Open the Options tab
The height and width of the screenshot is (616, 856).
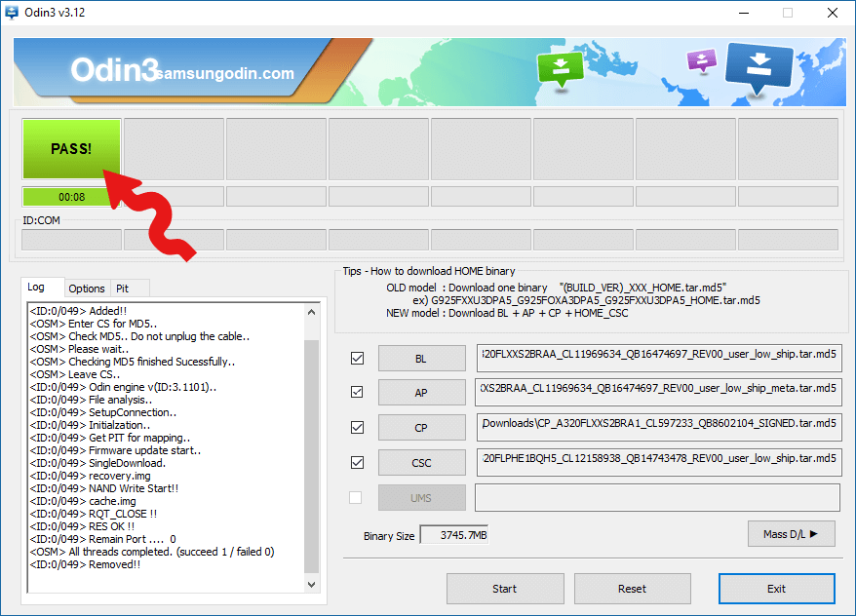(87, 289)
